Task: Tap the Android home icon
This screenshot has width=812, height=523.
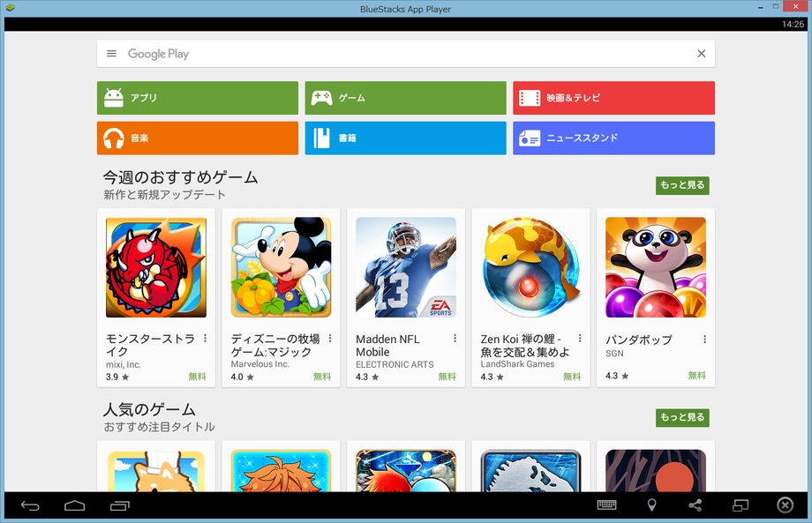Action: click(x=75, y=505)
